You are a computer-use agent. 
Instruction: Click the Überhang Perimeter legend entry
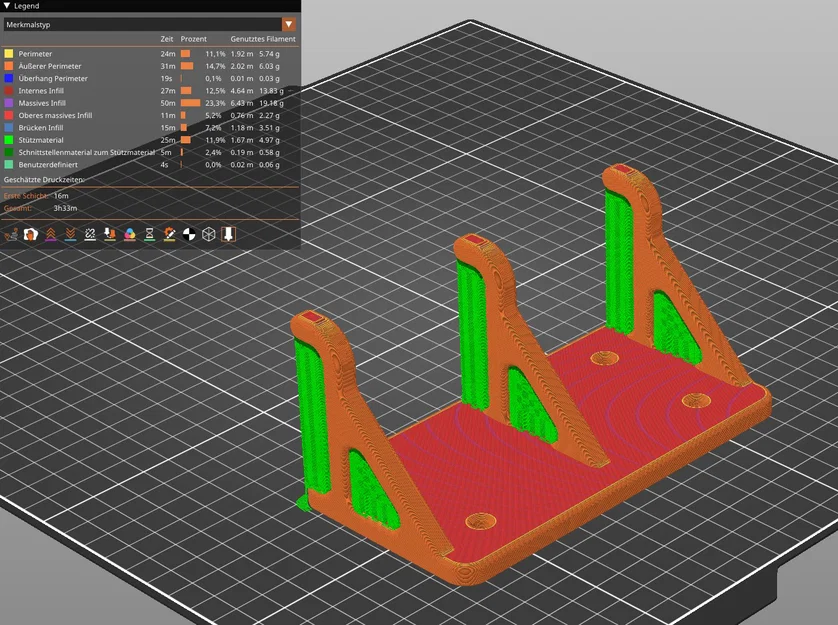52,78
